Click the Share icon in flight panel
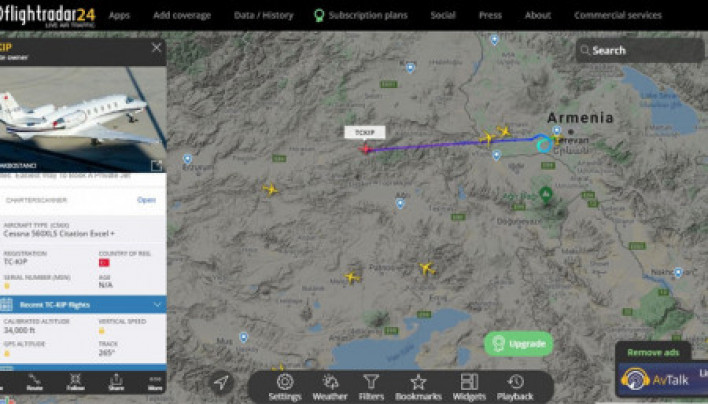 click(116, 382)
